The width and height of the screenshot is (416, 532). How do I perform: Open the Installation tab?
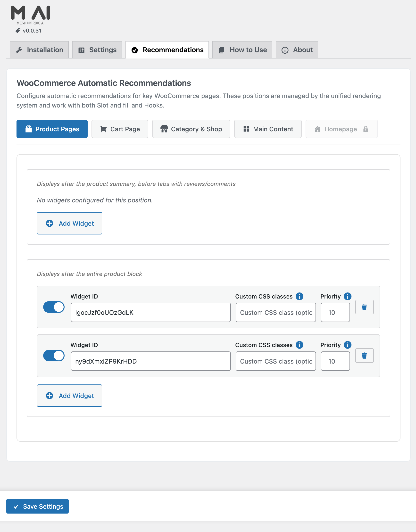[x=39, y=50]
